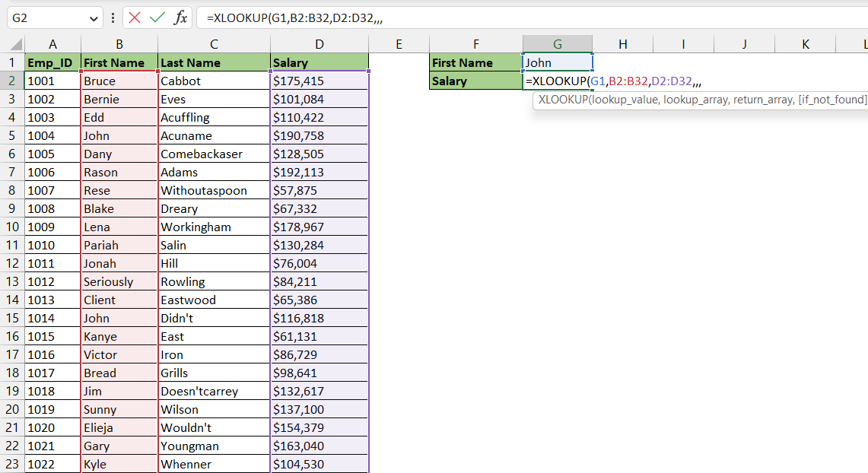Select column K header
The width and height of the screenshot is (868, 473).
[806, 44]
